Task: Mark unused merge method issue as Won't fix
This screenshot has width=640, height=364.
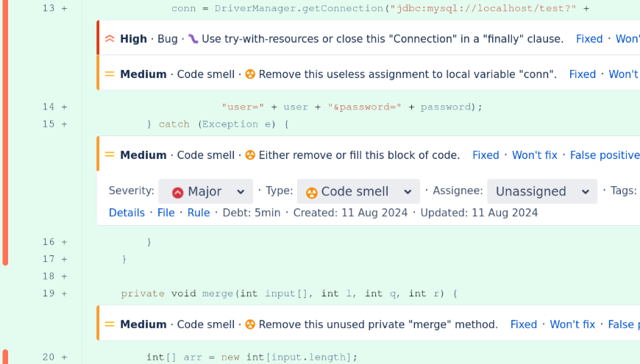Action: click(572, 324)
